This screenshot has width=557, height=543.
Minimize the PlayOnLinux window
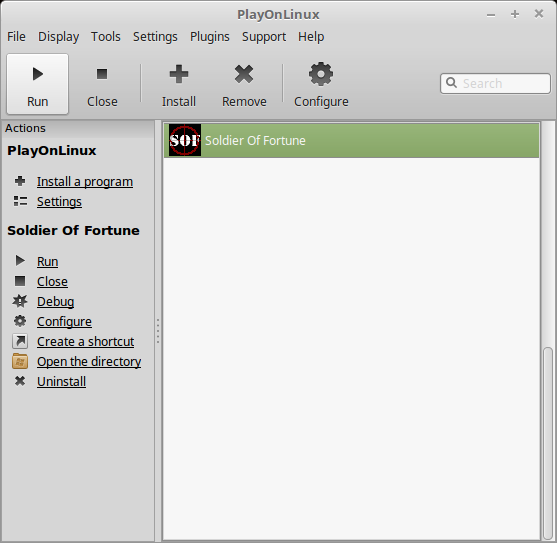pyautogui.click(x=491, y=15)
